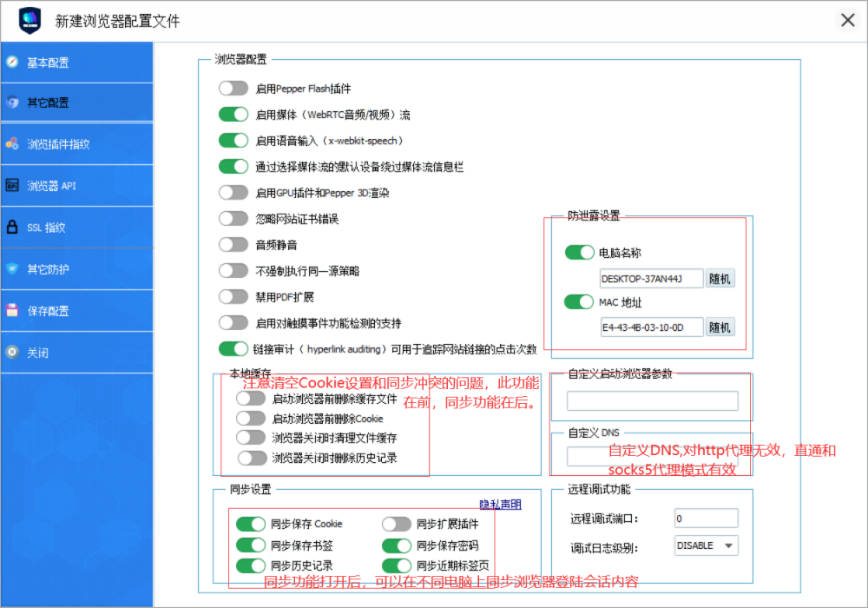Click the 其它配置 sidebar icon
This screenshot has height=608, width=868.
(12, 102)
